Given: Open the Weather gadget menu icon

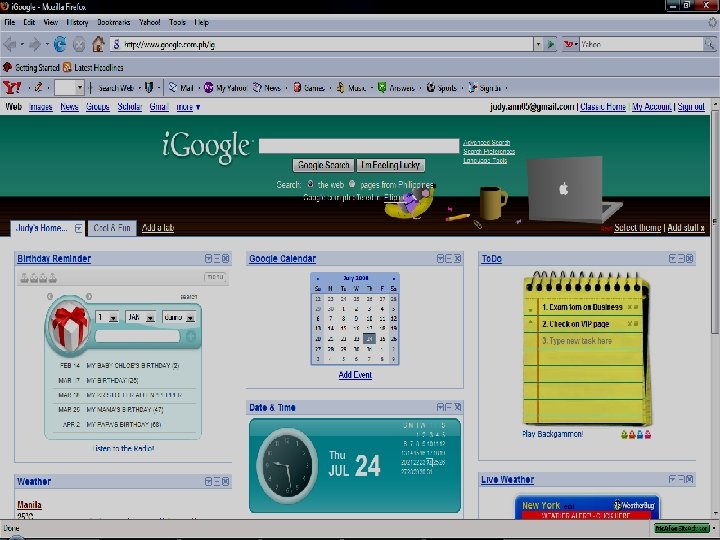Looking at the screenshot, I should [x=208, y=481].
